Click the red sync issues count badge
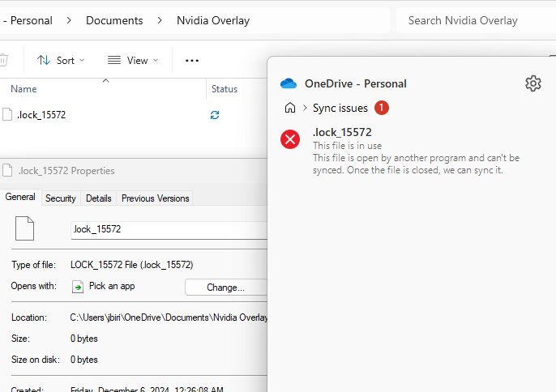 (x=382, y=108)
